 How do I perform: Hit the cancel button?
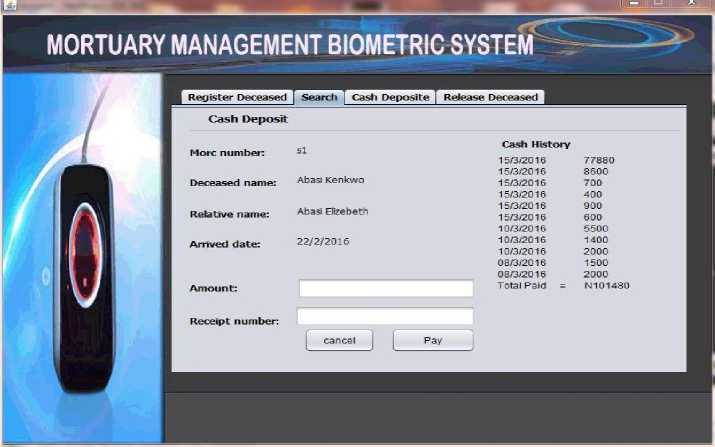[339, 340]
